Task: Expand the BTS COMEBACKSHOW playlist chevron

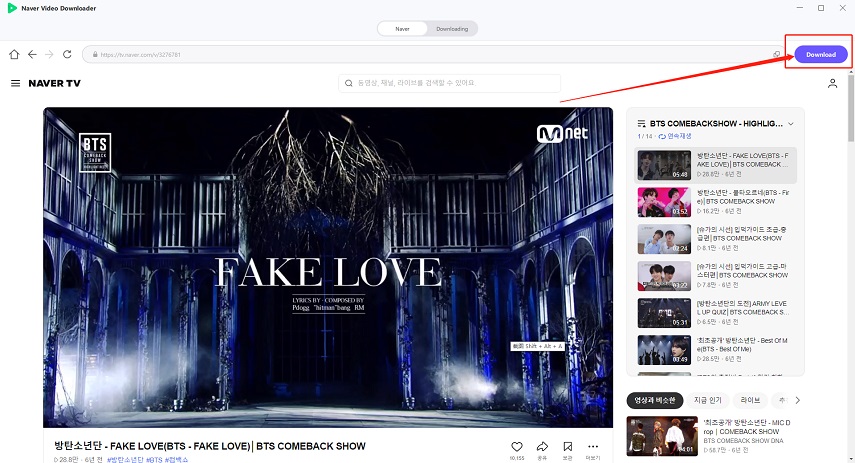Action: (x=791, y=124)
